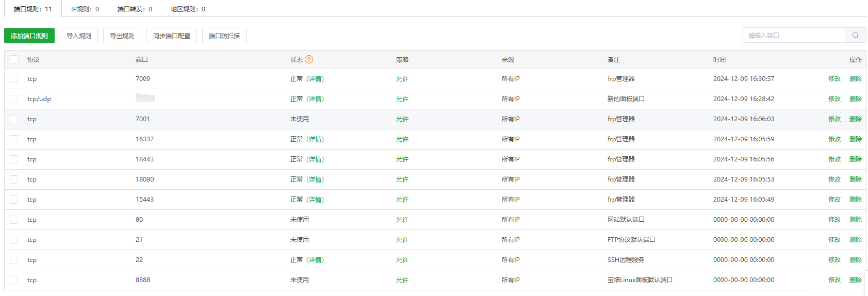Click the search magnifier icon

click(x=855, y=35)
